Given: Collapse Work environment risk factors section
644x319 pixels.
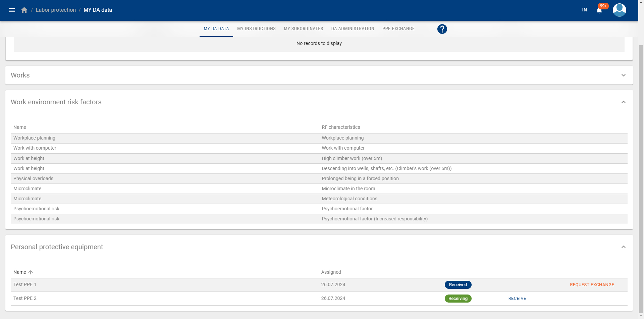Looking at the screenshot, I should tap(623, 102).
